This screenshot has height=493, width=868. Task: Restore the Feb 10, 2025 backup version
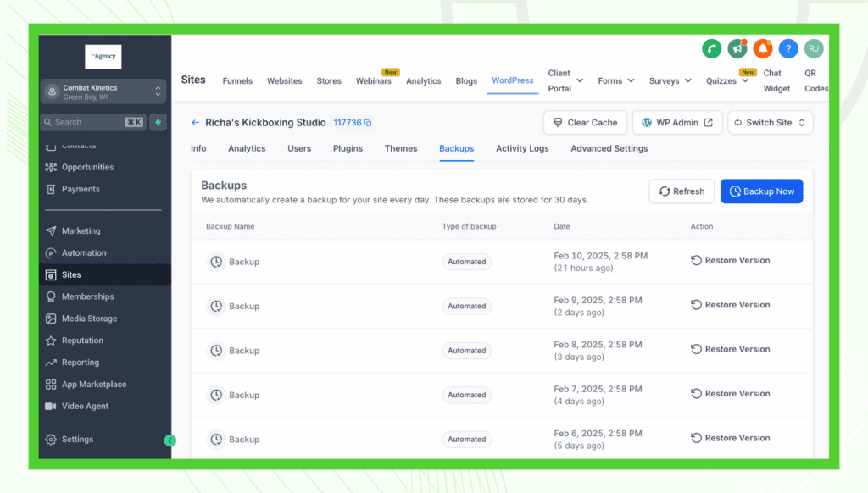[730, 261]
